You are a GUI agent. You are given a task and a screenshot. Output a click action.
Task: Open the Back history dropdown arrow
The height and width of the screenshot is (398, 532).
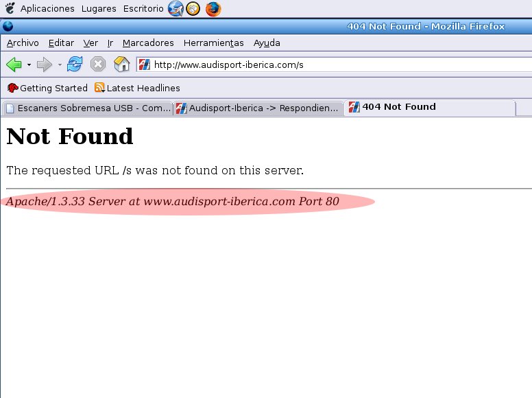coord(29,65)
